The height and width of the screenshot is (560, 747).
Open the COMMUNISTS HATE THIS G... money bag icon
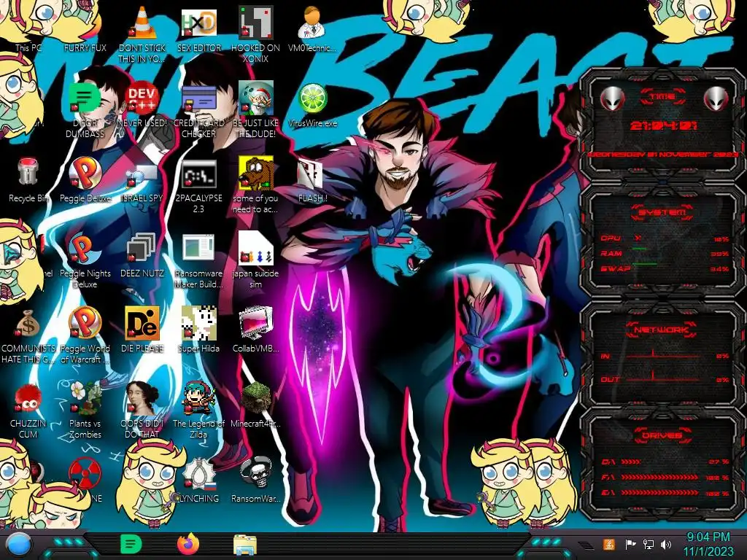pyautogui.click(x=28, y=324)
